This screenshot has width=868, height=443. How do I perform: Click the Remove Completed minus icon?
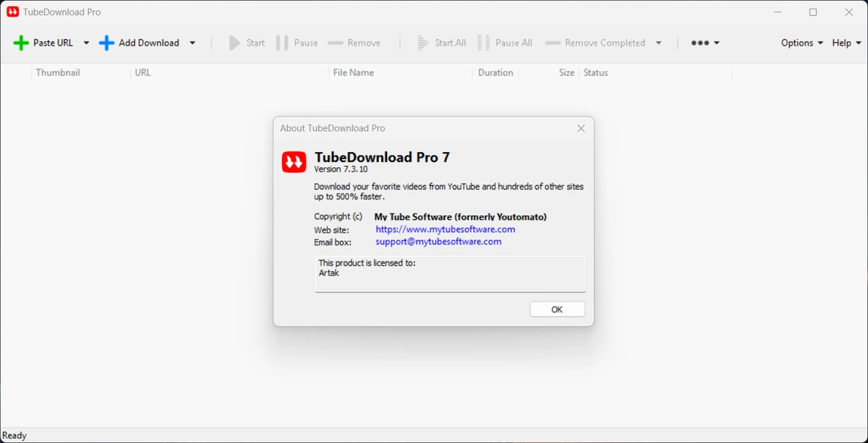[x=553, y=43]
